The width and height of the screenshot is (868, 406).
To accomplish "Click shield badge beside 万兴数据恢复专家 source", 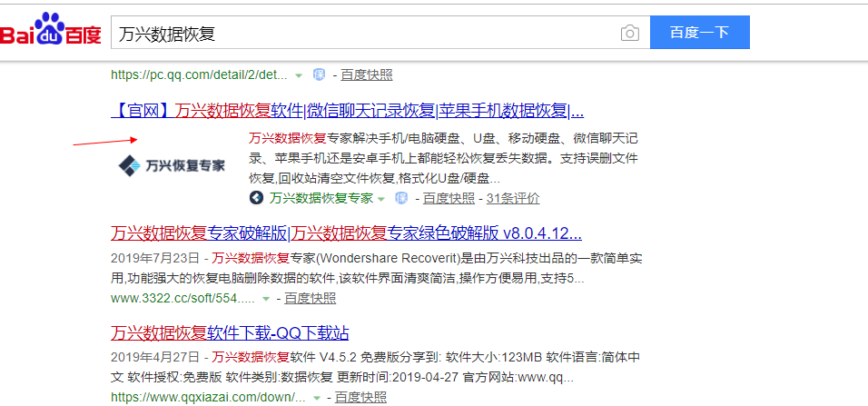I will [x=401, y=198].
